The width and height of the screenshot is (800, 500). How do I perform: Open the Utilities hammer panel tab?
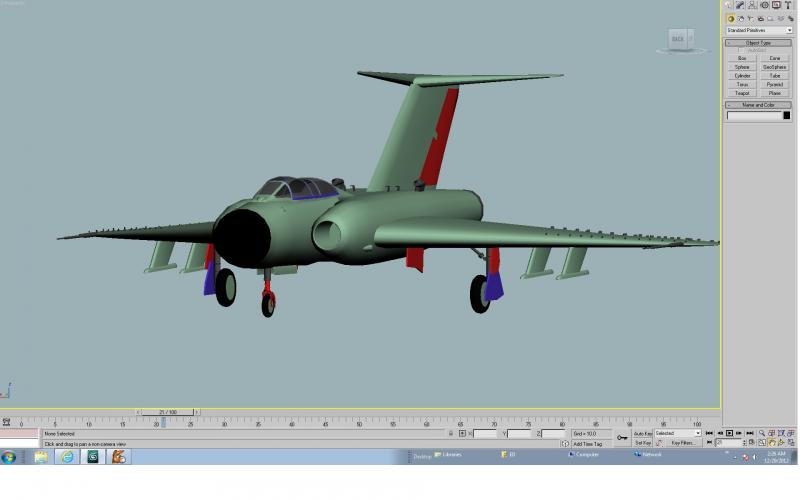pyautogui.click(x=788, y=5)
